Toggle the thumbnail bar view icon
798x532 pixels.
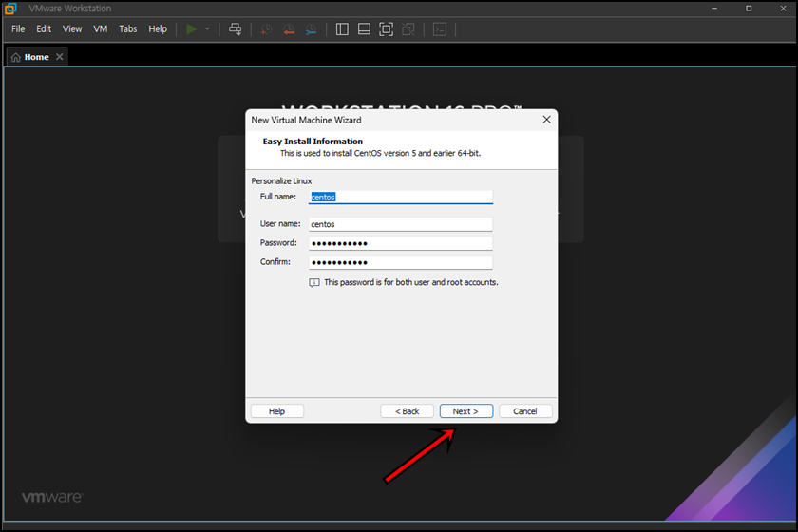364,29
